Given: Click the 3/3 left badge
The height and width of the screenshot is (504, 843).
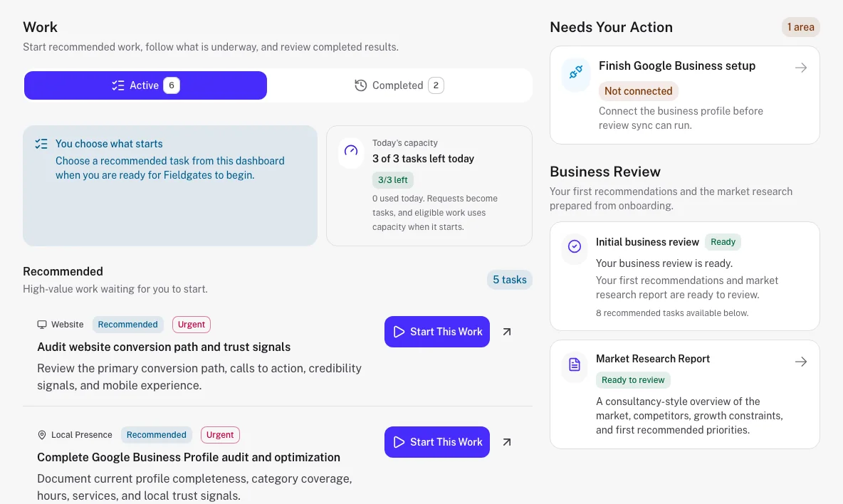Looking at the screenshot, I should pos(392,180).
